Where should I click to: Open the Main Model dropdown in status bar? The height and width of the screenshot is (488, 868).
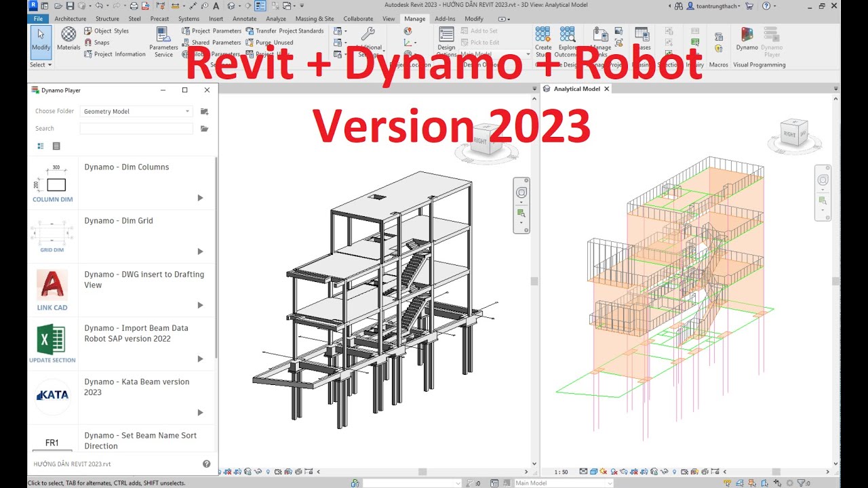tap(564, 483)
